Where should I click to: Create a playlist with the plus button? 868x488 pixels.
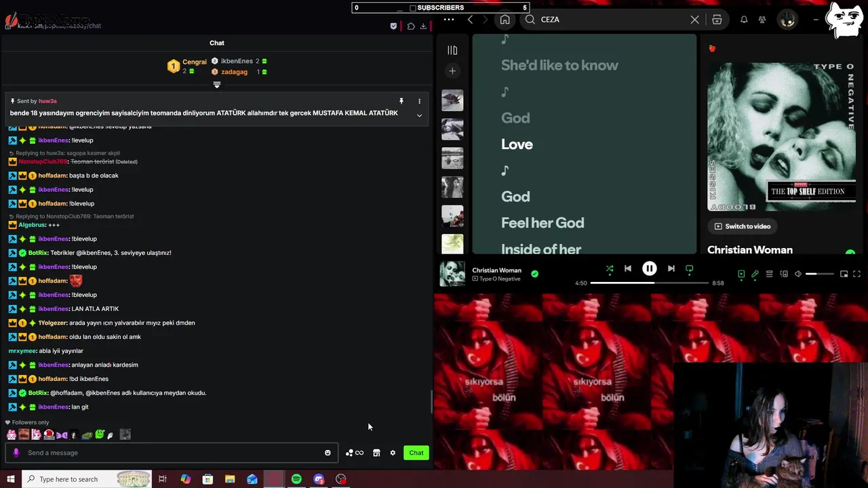[x=452, y=70]
